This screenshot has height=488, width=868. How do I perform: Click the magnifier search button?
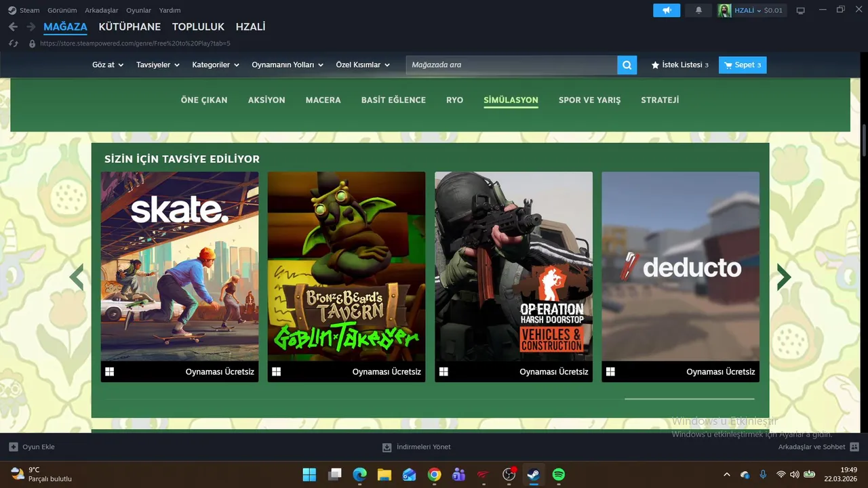click(x=627, y=65)
